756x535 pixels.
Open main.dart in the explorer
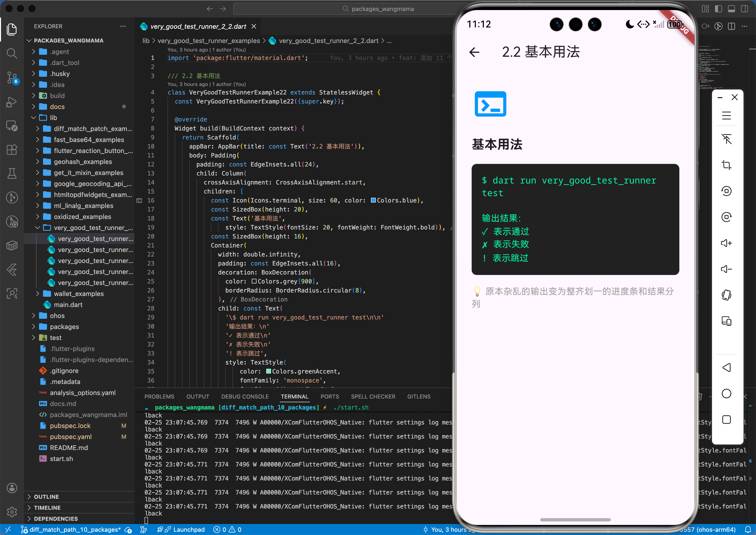68,305
